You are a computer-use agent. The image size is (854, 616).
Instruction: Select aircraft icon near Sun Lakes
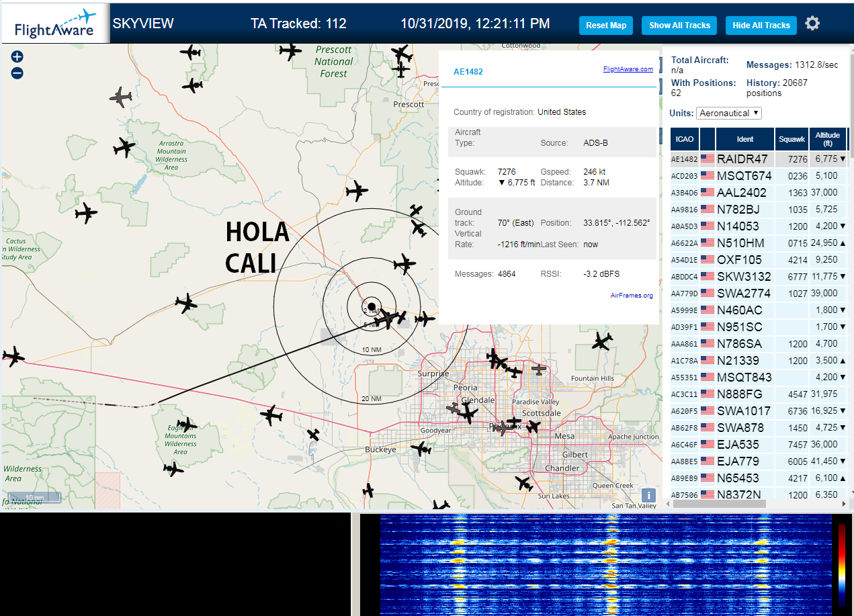tap(524, 482)
